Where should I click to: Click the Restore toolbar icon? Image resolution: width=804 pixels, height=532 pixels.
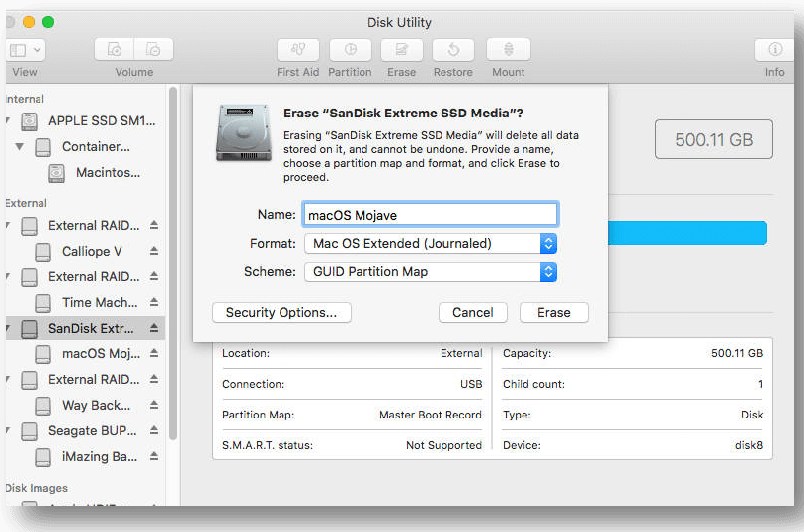(452, 49)
